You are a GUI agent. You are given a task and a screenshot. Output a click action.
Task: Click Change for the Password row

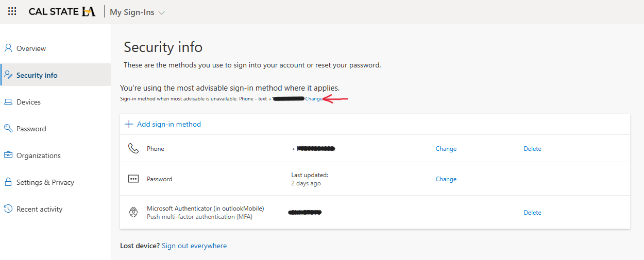click(x=446, y=179)
